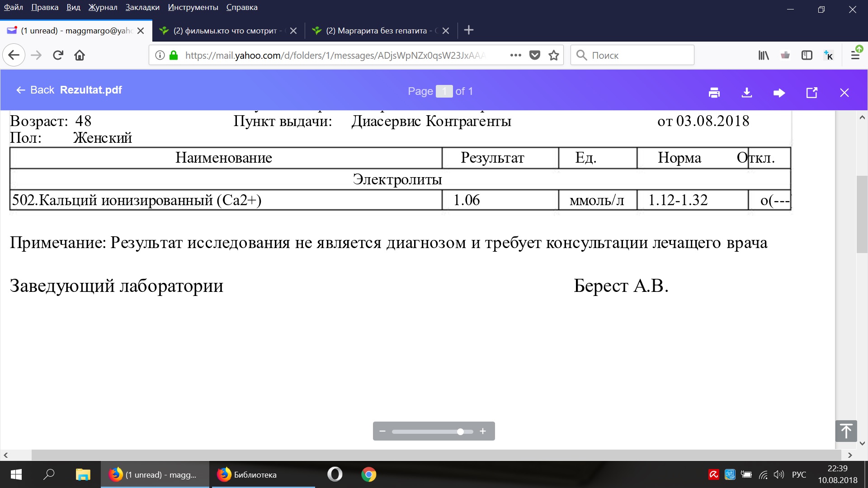Print the Rezultat.pdf document

coord(714,93)
